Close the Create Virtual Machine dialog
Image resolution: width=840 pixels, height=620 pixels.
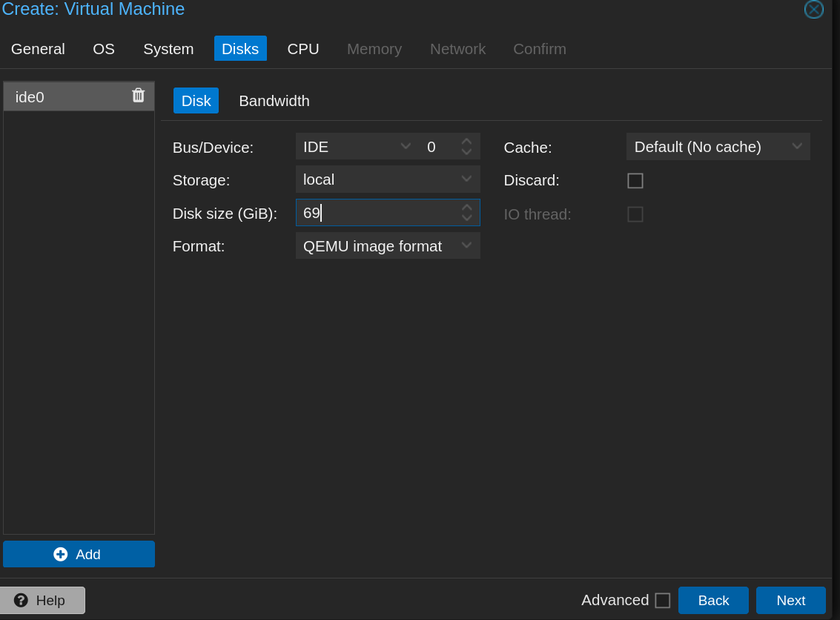point(813,10)
